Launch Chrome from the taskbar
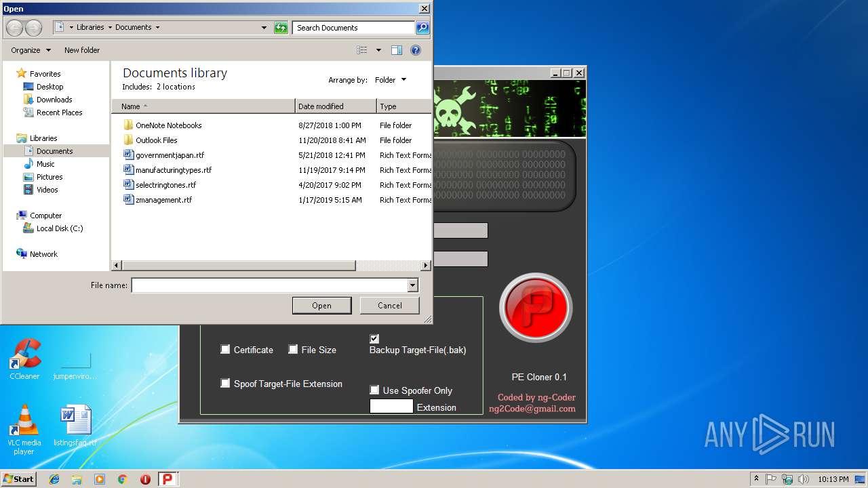The height and width of the screenshot is (488, 868). click(122, 479)
